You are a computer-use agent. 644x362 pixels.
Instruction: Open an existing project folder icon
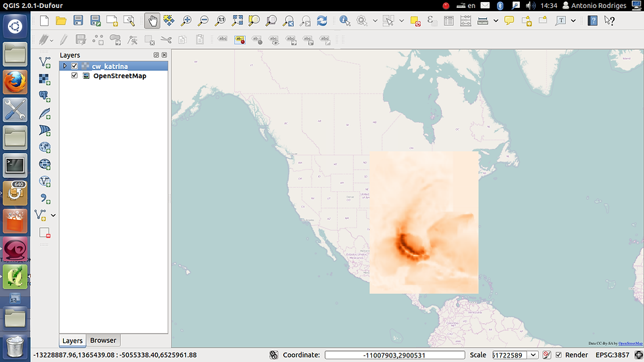coord(60,20)
